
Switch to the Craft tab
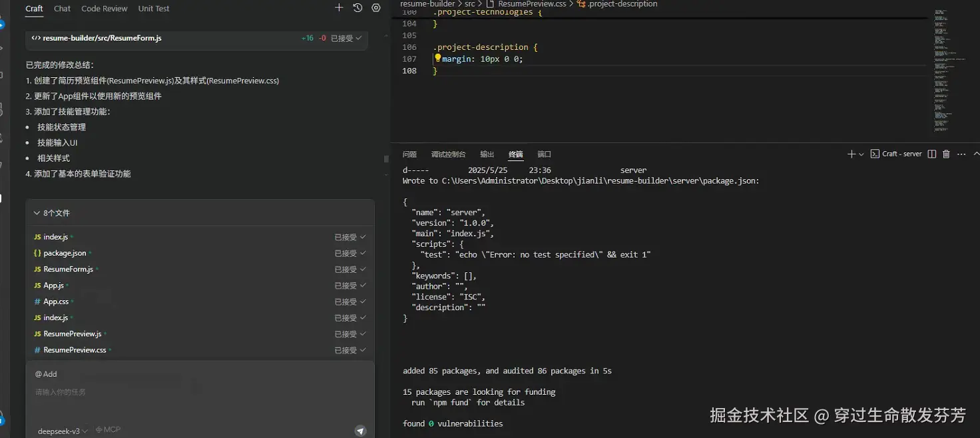[34, 9]
